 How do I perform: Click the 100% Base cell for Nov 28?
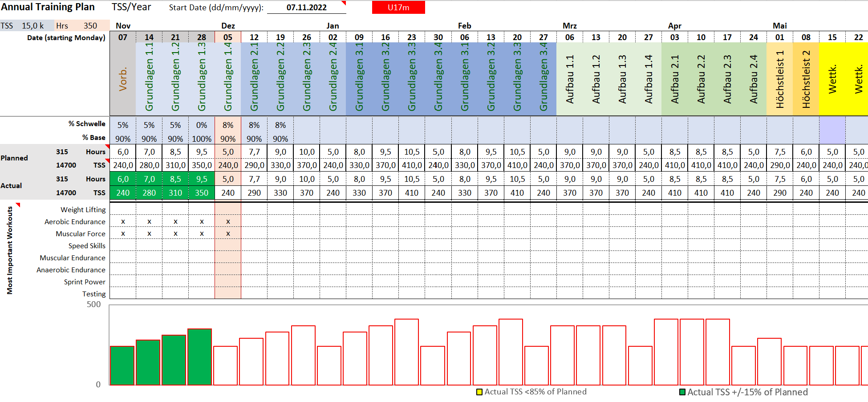[x=202, y=139]
